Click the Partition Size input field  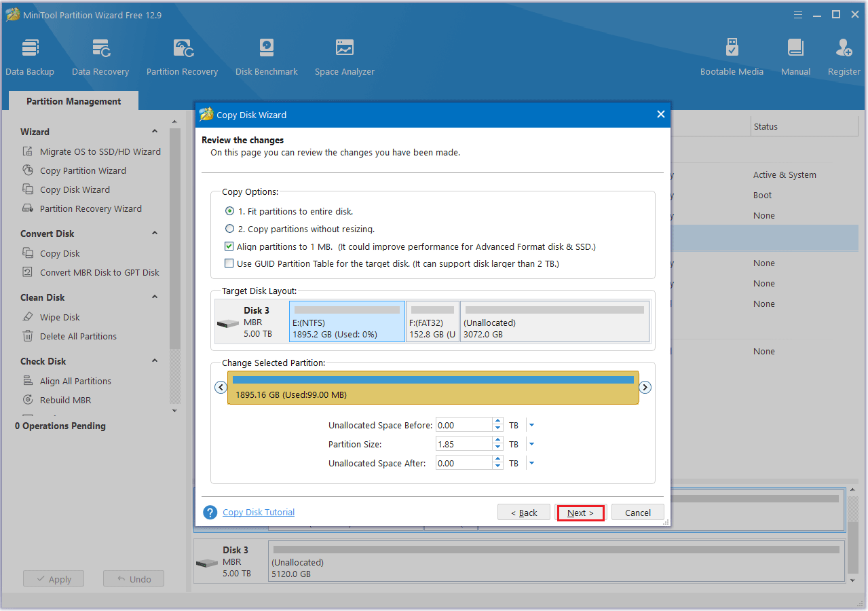pos(464,444)
